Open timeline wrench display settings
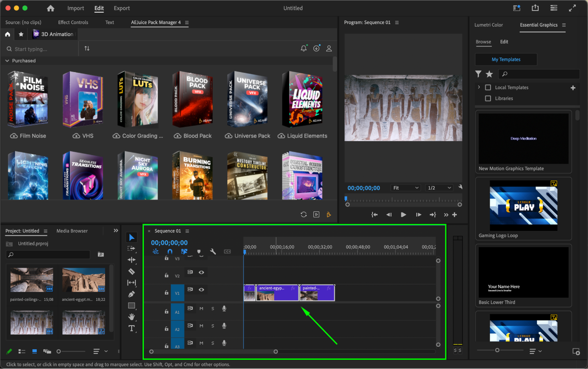Viewport: 588px width, 369px height. coord(213,251)
